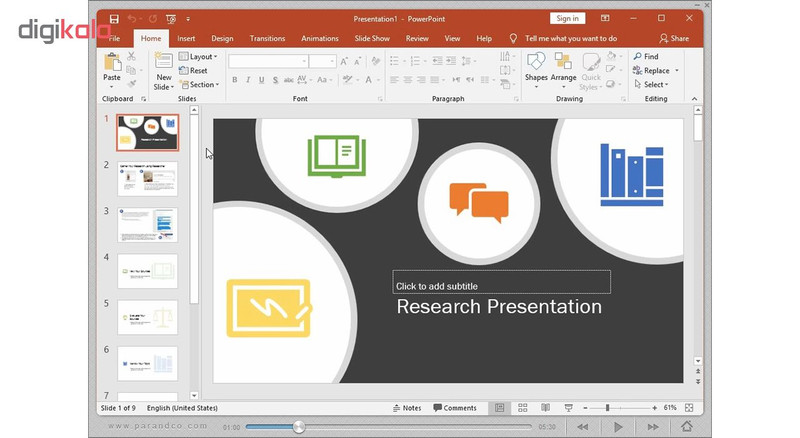The height and width of the screenshot is (438, 800).
Task: Click the Center align paragraph icon
Action: [x=408, y=80]
